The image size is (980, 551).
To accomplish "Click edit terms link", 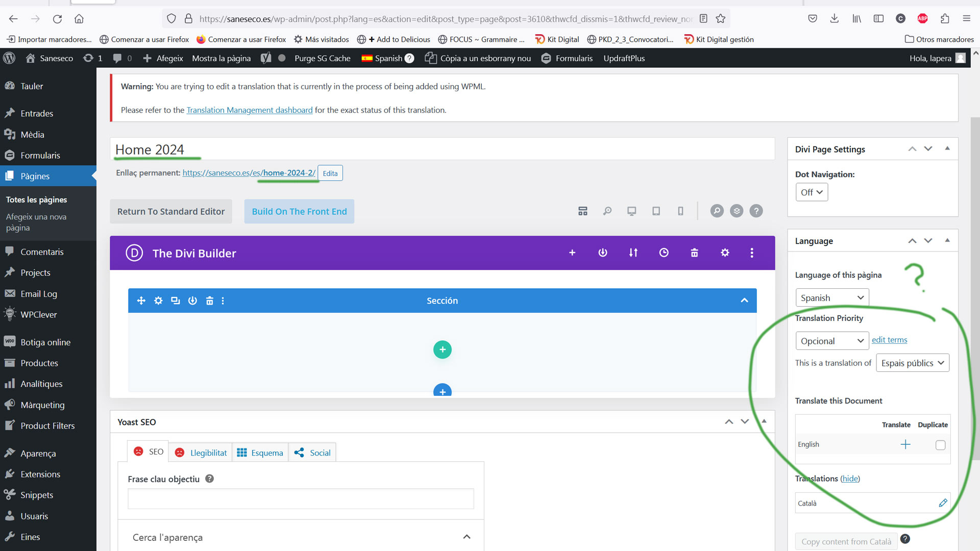I will click(890, 340).
